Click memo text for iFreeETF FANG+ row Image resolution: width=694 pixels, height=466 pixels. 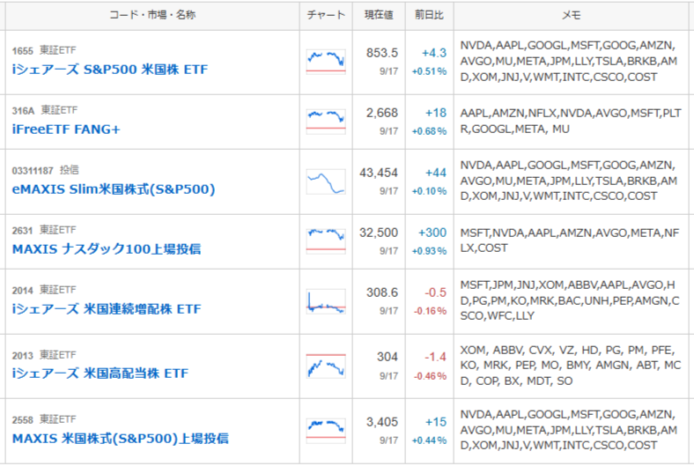pyautogui.click(x=571, y=121)
